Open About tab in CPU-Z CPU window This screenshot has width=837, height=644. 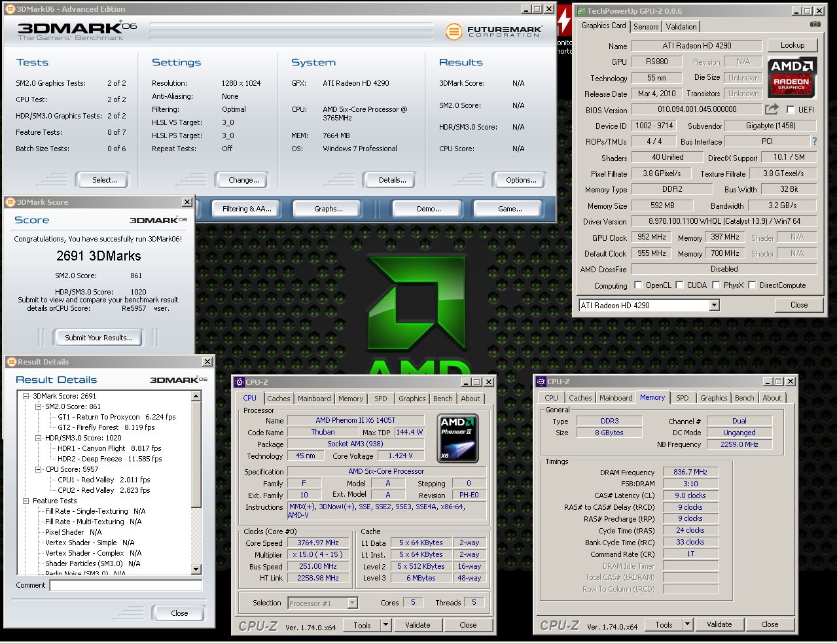470,399
